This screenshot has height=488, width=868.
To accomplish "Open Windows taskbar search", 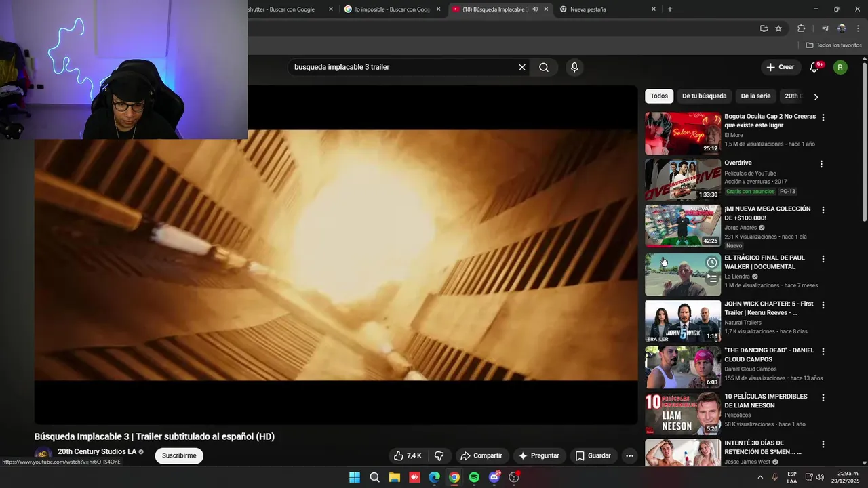I will 374,477.
